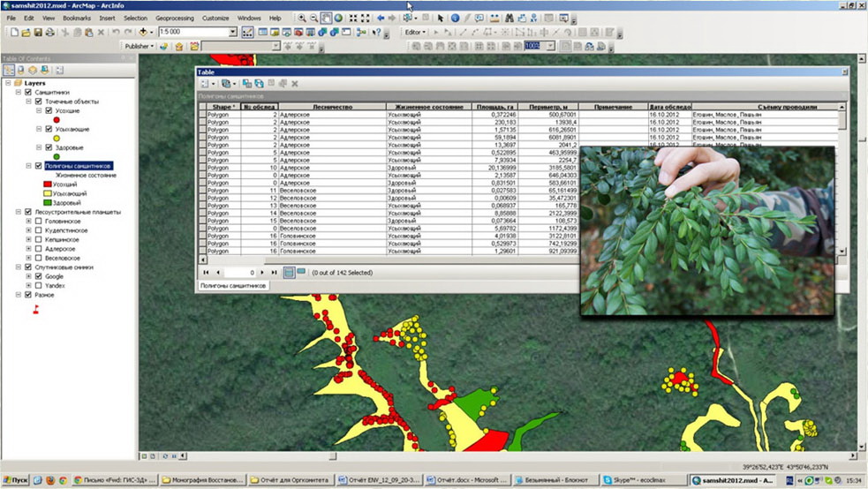
Task: Click the Лесничество column header
Action: 332,107
